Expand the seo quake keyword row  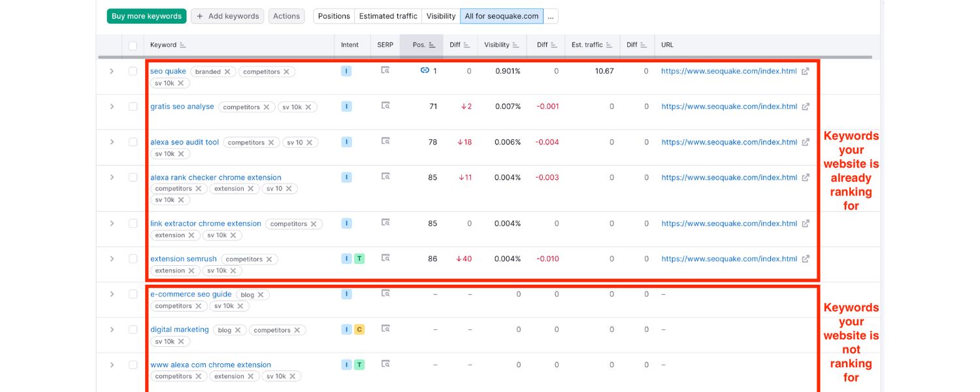112,71
